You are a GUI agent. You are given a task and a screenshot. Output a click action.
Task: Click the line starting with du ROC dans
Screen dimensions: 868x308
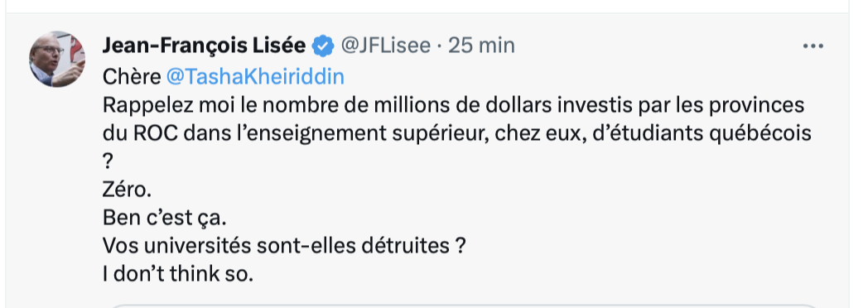point(456,134)
